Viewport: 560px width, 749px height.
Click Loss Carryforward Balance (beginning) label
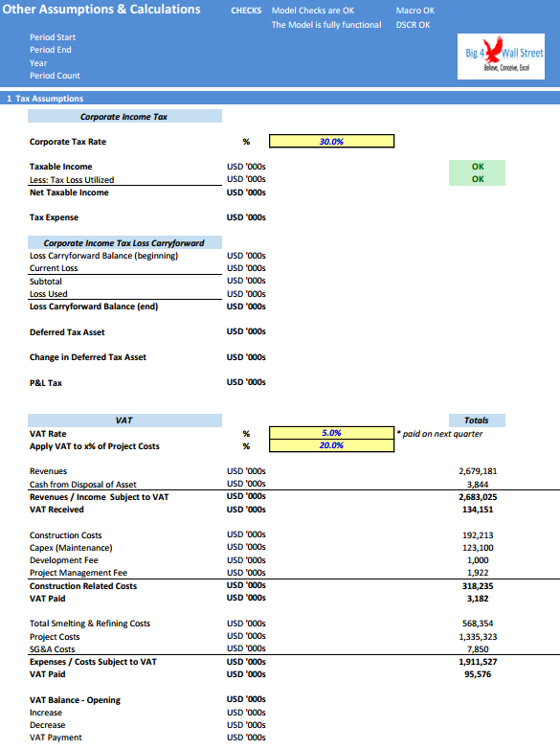103,256
